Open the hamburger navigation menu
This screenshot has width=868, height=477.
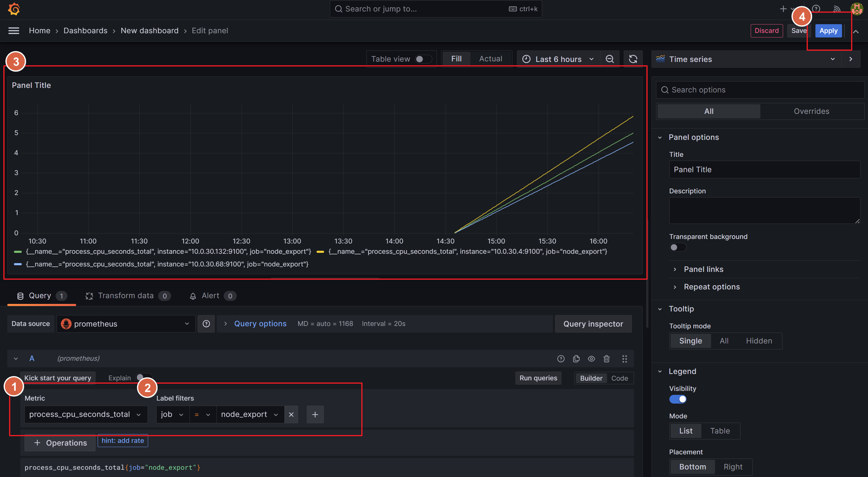pyautogui.click(x=14, y=31)
